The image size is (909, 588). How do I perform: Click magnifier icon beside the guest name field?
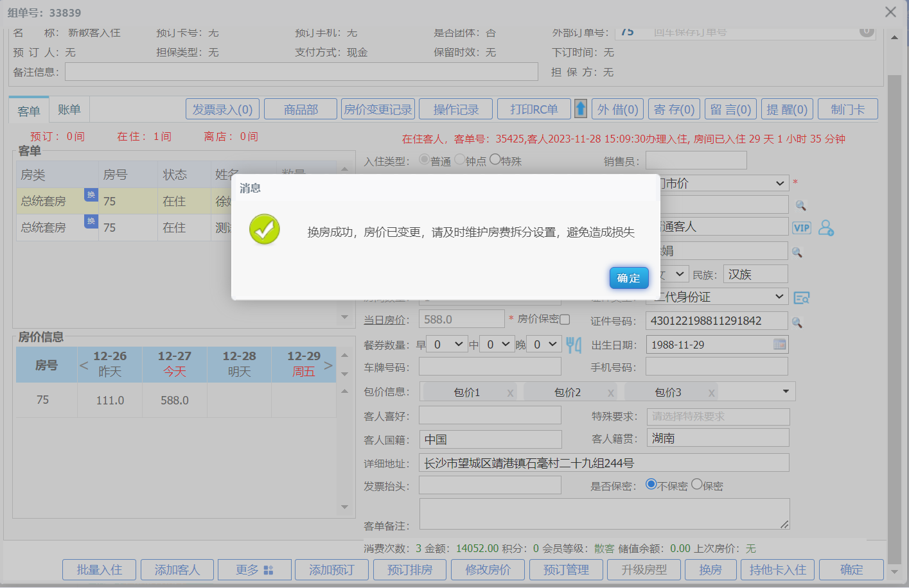(x=797, y=252)
